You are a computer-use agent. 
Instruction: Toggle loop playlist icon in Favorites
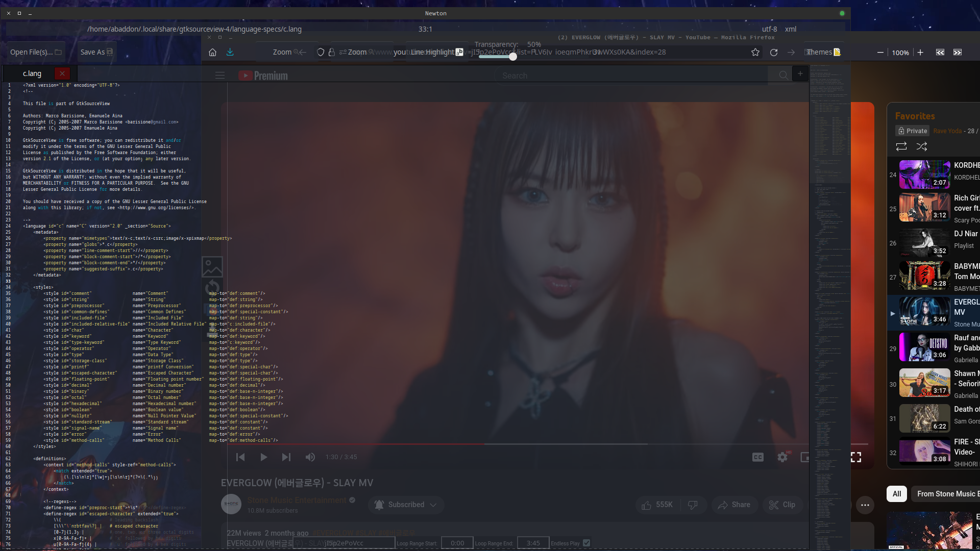pyautogui.click(x=901, y=146)
